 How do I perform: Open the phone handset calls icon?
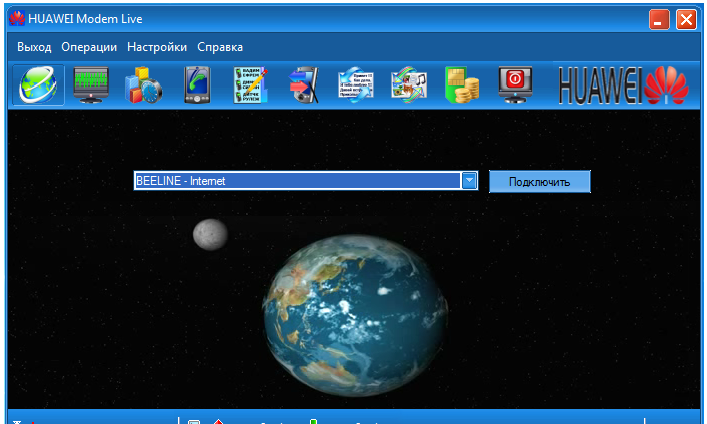197,85
